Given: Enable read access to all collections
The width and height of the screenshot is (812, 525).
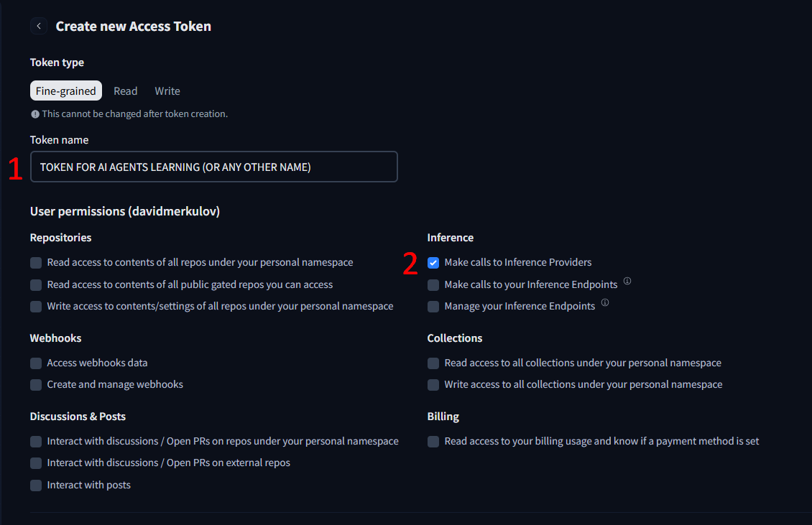Looking at the screenshot, I should [x=433, y=363].
